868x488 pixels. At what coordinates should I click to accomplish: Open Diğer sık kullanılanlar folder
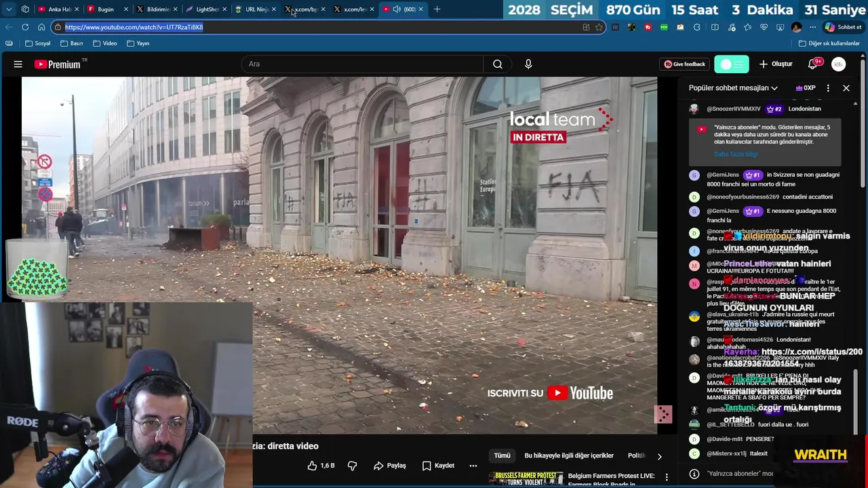click(x=829, y=43)
